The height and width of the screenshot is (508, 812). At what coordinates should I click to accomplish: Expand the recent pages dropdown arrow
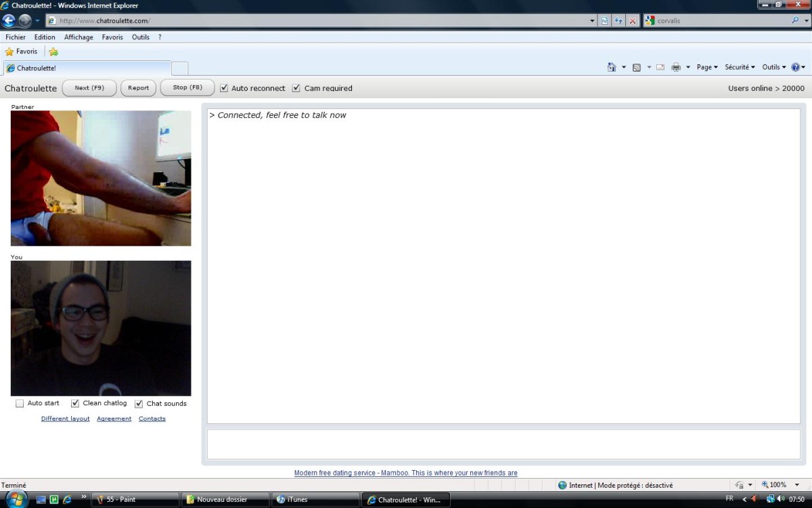pos(38,21)
